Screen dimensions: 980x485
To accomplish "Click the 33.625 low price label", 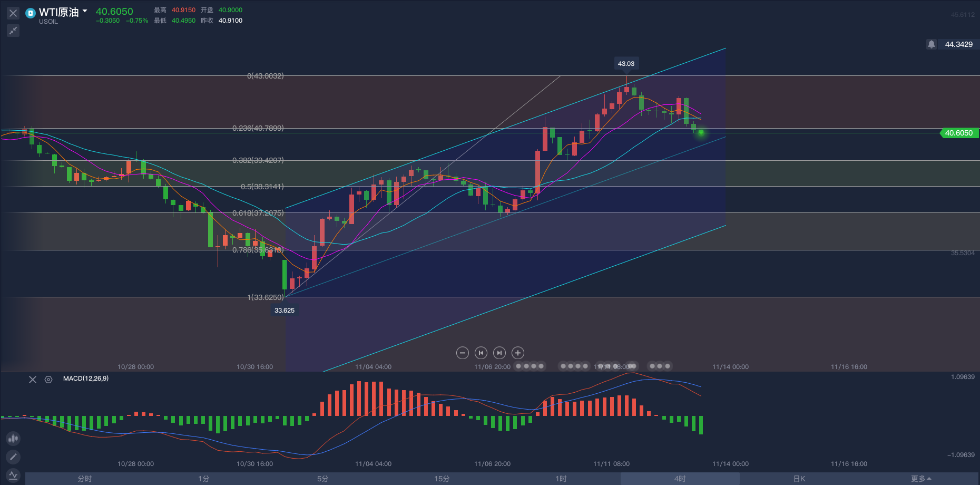I will point(285,311).
